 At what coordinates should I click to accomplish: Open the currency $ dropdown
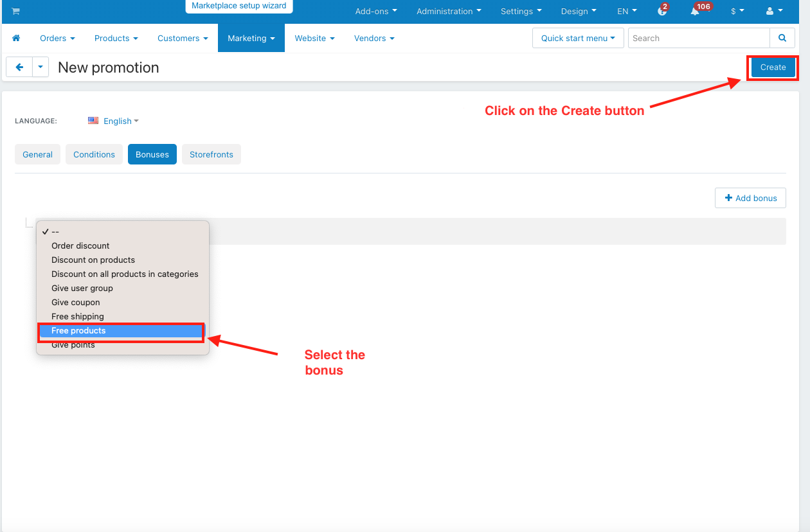pyautogui.click(x=737, y=12)
